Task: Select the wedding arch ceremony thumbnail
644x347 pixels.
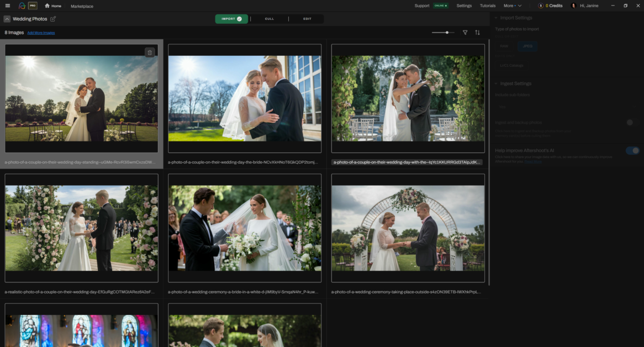Action: coord(408,228)
